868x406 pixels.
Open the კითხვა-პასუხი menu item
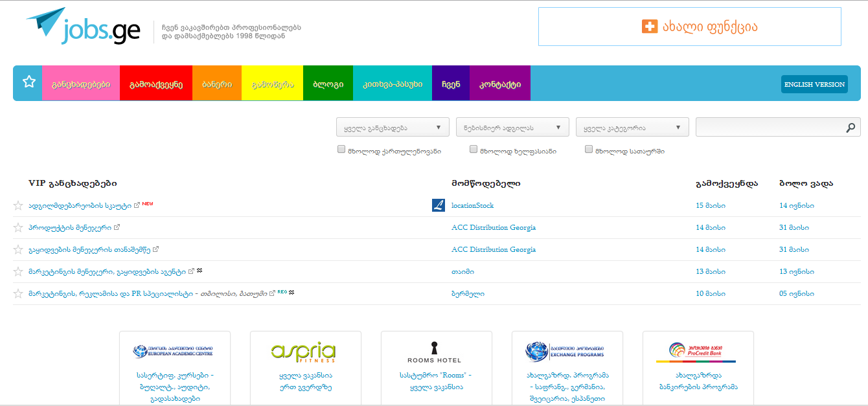(x=393, y=84)
